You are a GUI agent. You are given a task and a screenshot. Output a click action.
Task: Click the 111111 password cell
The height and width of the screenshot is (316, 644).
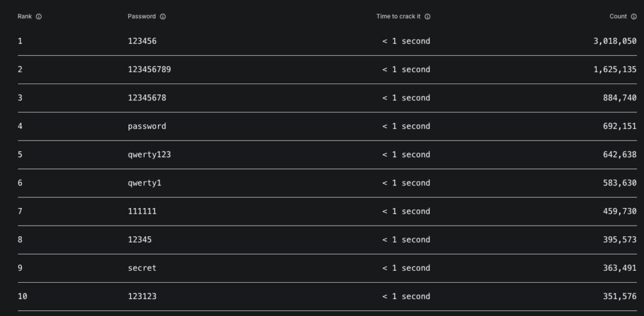pyautogui.click(x=142, y=211)
